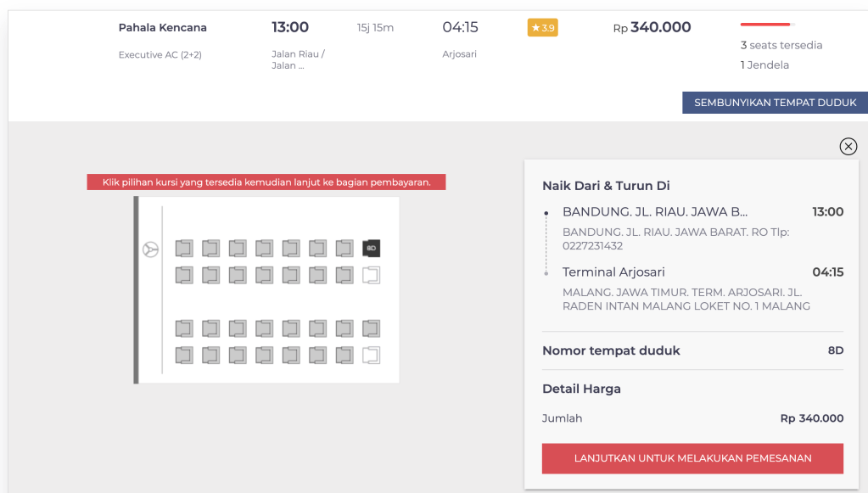Click the steering wheel driver icon

coord(150,249)
